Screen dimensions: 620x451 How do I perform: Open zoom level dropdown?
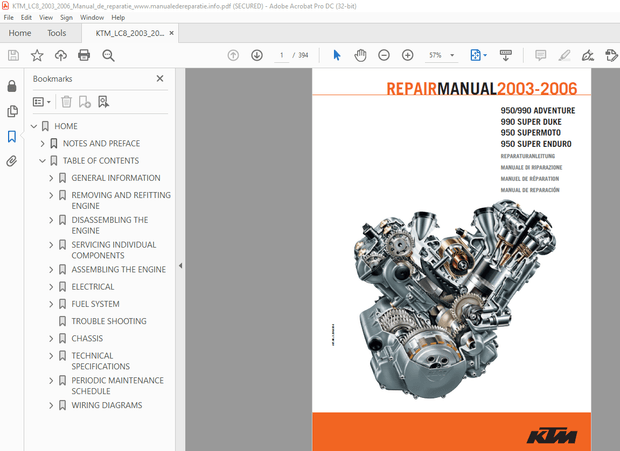(452, 55)
